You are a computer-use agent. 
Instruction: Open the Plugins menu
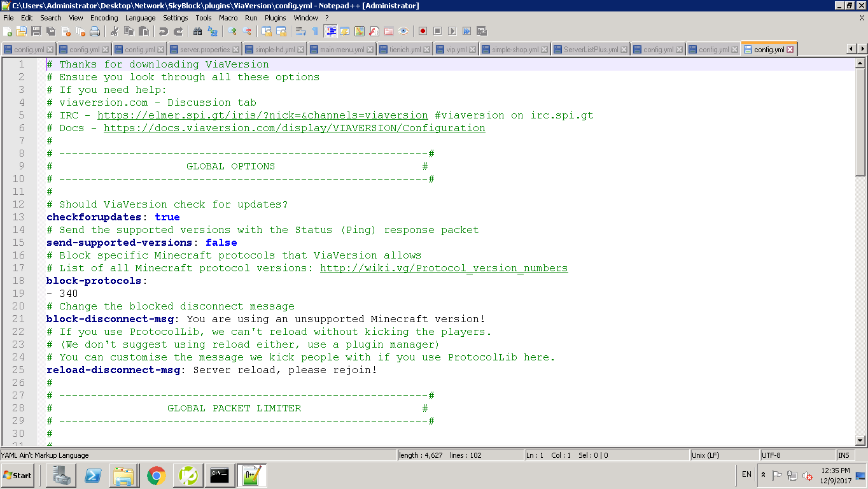pos(276,18)
